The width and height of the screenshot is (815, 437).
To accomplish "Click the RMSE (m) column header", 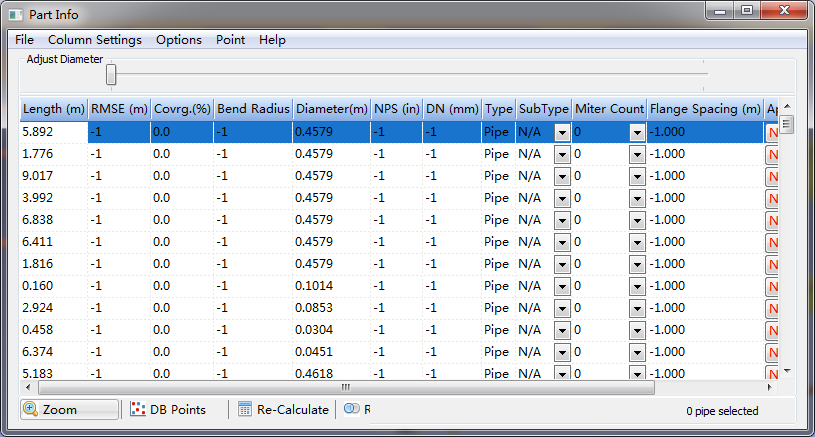I will (x=119, y=109).
